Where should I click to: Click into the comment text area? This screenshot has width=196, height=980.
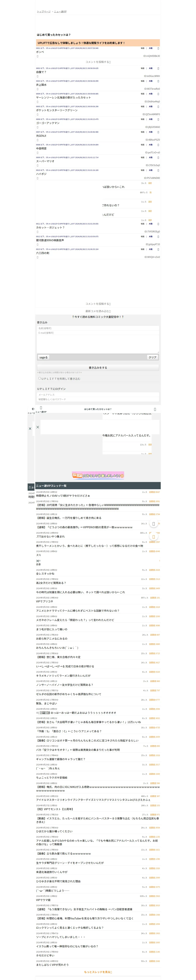pyautogui.click(x=98, y=344)
